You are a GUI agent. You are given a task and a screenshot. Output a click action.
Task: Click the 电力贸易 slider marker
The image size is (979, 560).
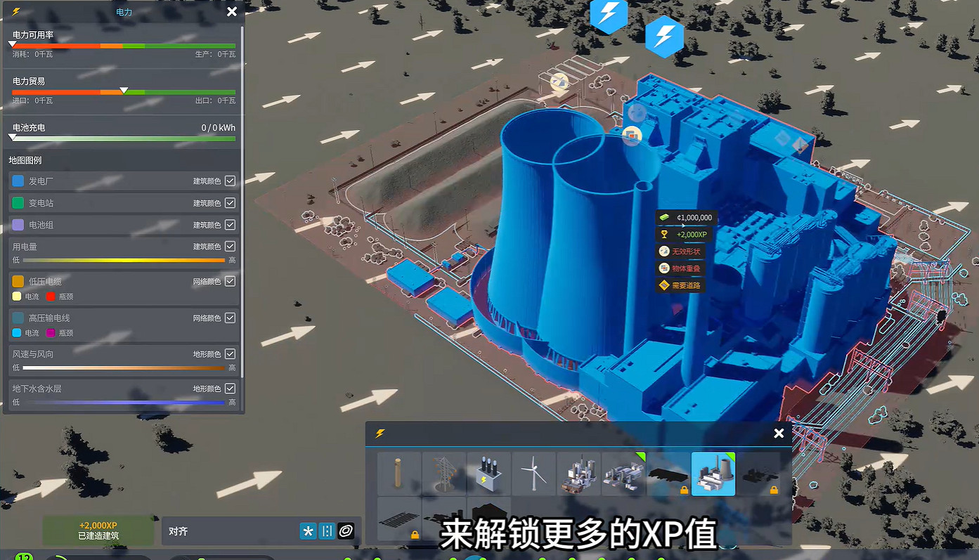tap(124, 90)
